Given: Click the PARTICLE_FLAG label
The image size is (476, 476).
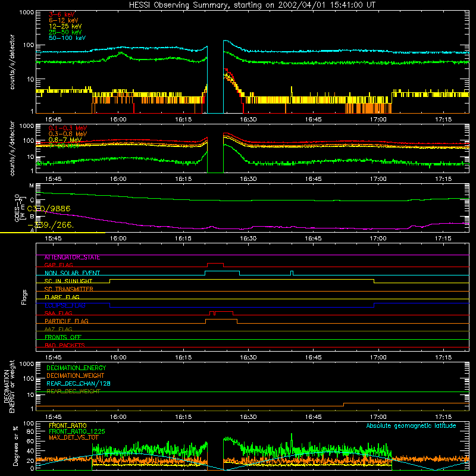Looking at the screenshot, I should tap(67, 321).
